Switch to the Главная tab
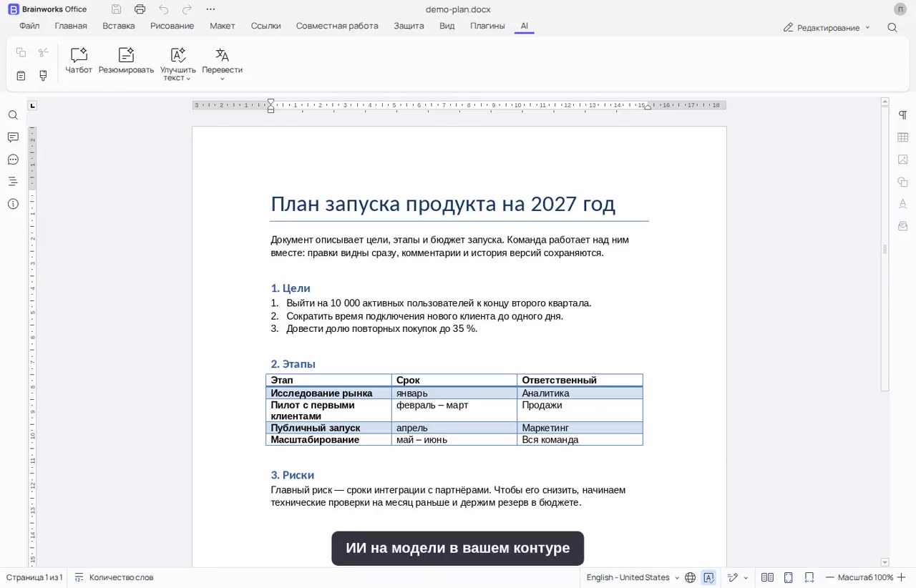Image resolution: width=916 pixels, height=588 pixels. pyautogui.click(x=71, y=26)
